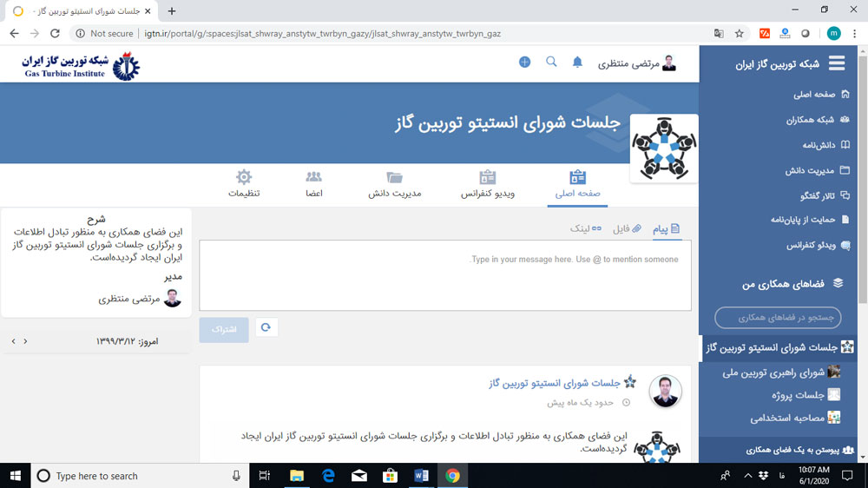
Task: Open Google Chrome from the taskbar
Action: click(x=452, y=475)
